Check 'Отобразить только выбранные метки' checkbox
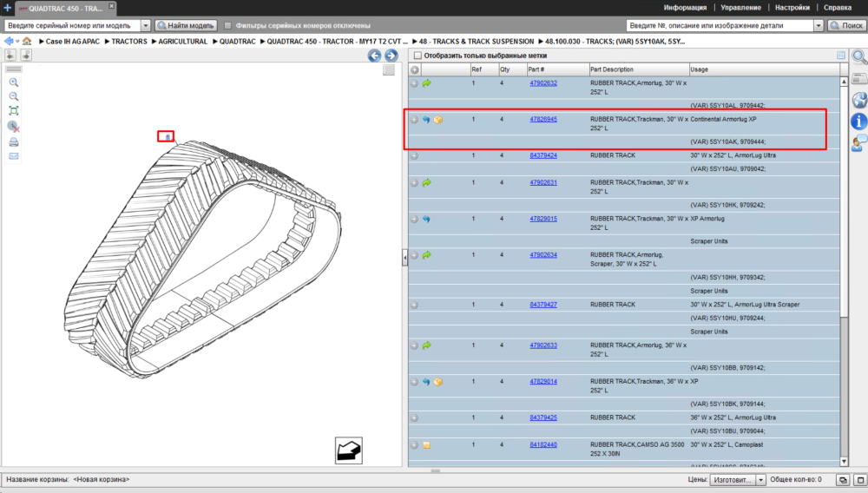868x493 pixels. click(418, 56)
